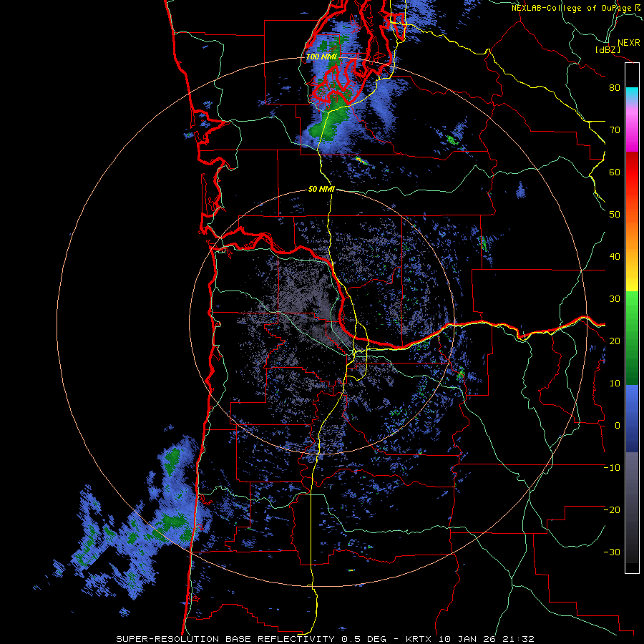Click the cyan top segment of the color scale

pos(632,94)
